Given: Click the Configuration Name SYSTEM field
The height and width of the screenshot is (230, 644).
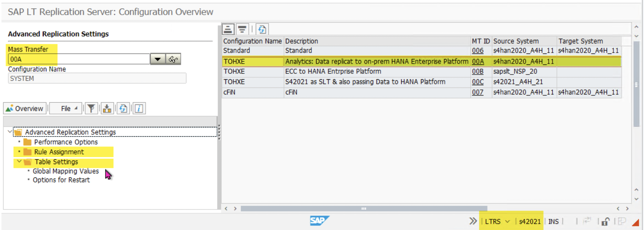Looking at the screenshot, I should click(97, 78).
